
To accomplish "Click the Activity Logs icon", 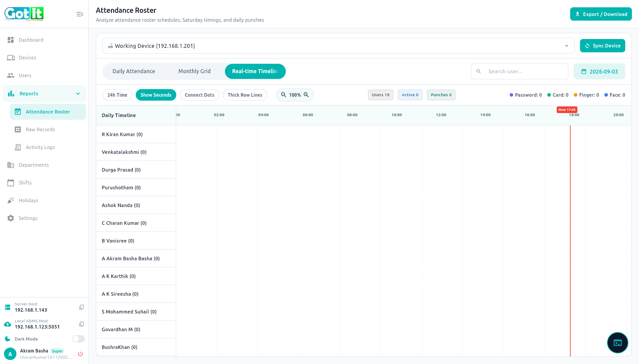I will pos(18,147).
